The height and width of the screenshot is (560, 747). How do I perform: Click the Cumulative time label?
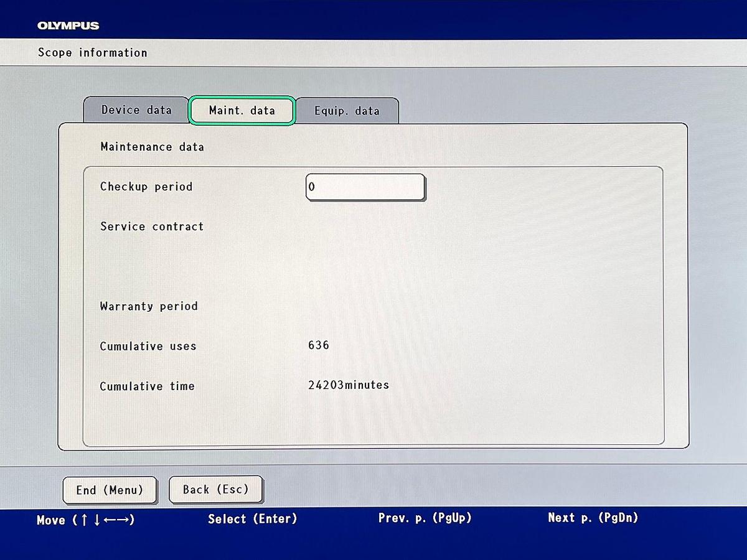(147, 386)
